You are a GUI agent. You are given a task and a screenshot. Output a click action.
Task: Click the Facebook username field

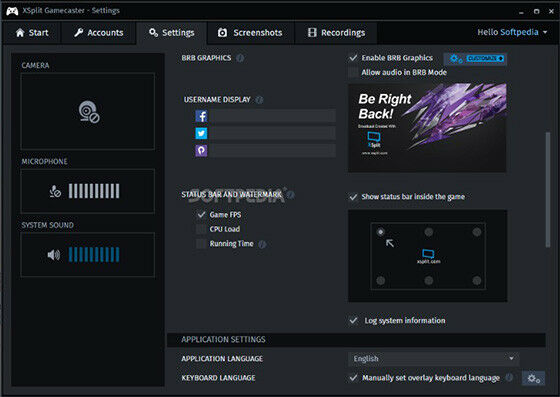coord(272,116)
